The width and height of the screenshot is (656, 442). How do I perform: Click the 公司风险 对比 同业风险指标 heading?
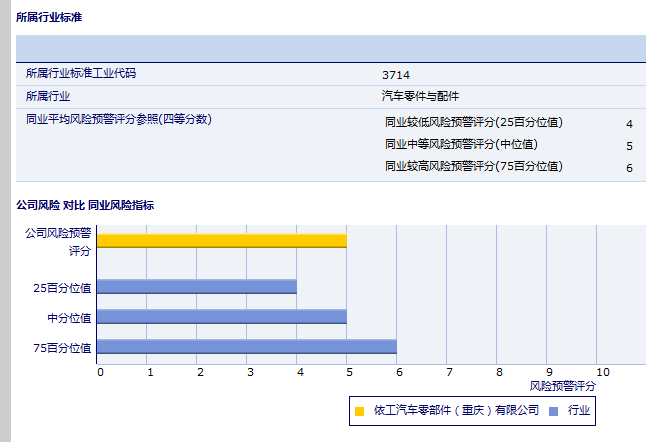pos(84,205)
